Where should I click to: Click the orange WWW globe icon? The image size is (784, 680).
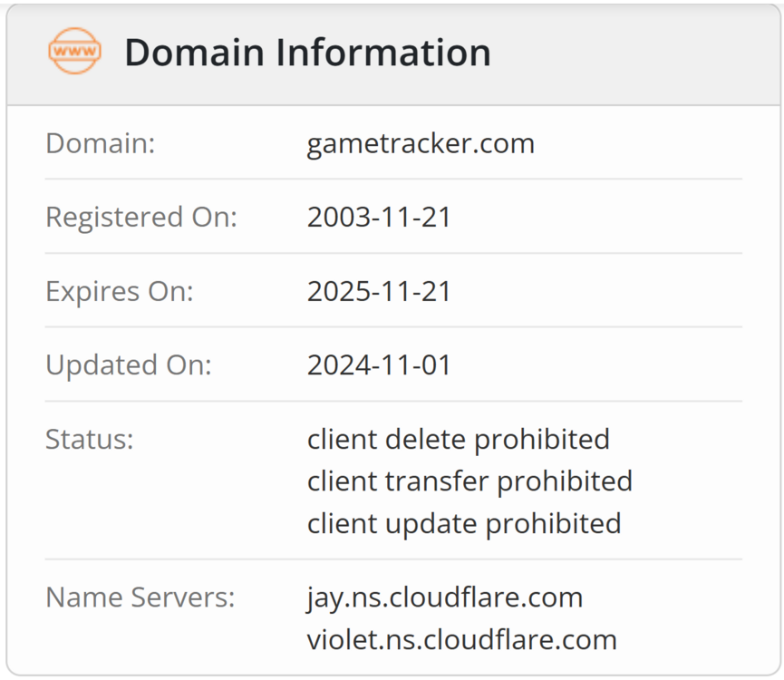pyautogui.click(x=74, y=52)
